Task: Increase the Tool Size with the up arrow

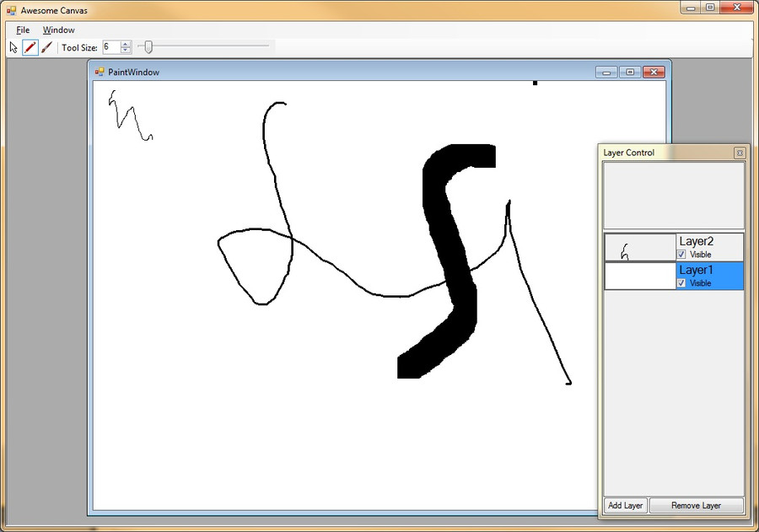Action: click(126, 44)
